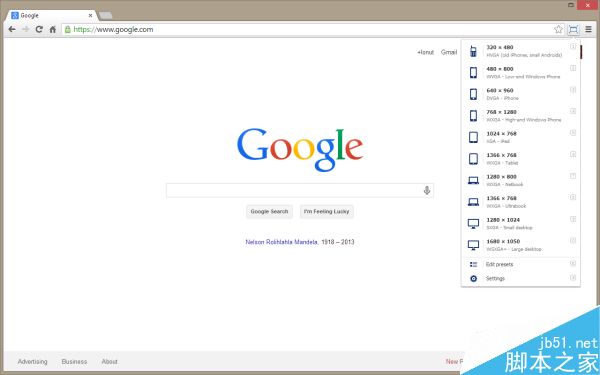
Task: Apply the 768 × 1280 WXGA phone preset
Action: click(520, 116)
